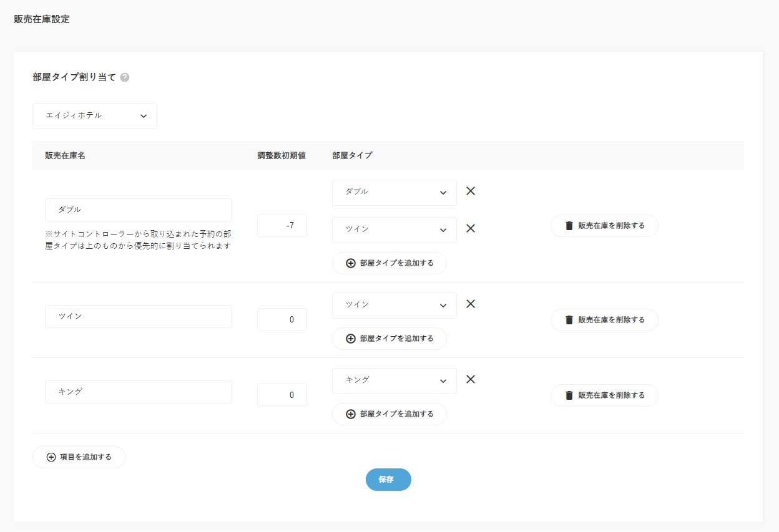
Task: Remove ツイン room type from ツイン inventory
Action: [x=471, y=304]
